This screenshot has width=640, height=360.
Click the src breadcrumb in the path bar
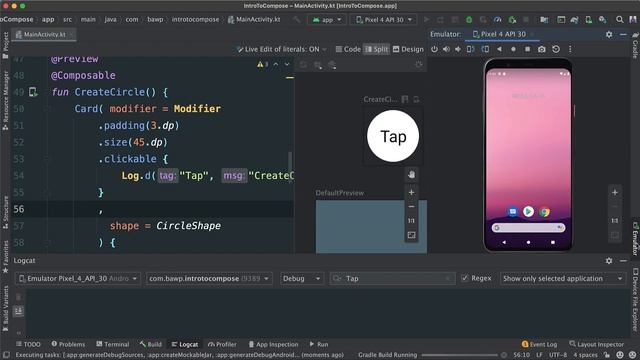click(x=67, y=20)
